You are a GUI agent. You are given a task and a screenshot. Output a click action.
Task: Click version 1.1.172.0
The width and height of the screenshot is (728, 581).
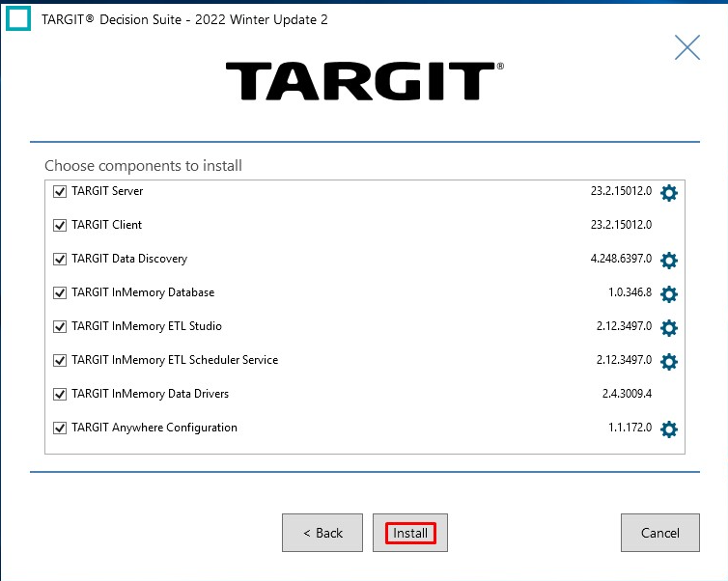tap(630, 428)
